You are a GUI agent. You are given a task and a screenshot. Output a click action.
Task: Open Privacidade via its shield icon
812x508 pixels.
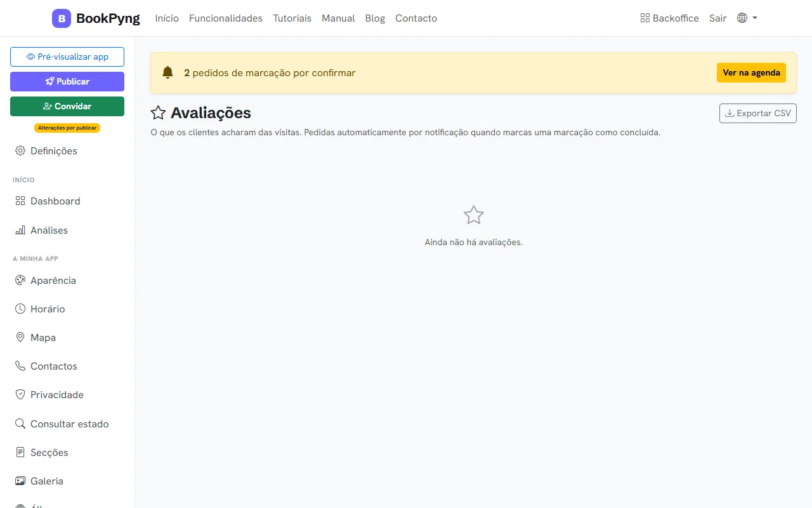pyautogui.click(x=20, y=395)
